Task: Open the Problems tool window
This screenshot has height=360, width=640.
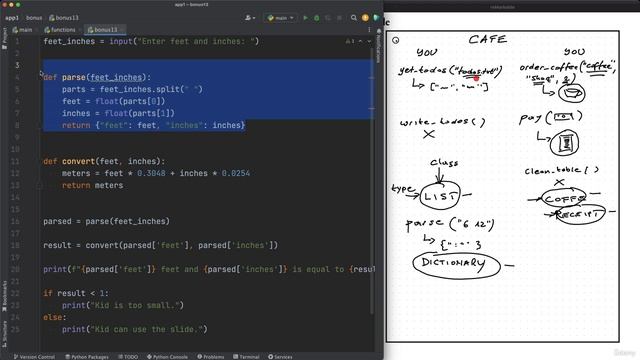Action: click(x=211, y=357)
